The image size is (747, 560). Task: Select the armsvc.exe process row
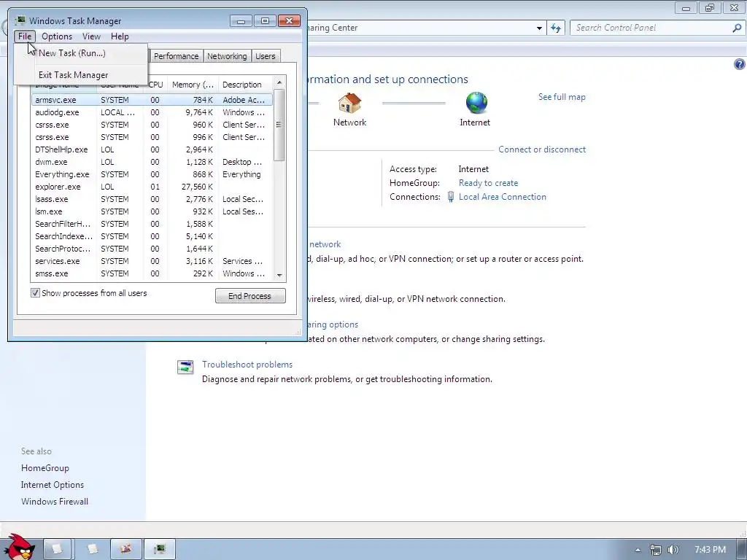point(152,100)
